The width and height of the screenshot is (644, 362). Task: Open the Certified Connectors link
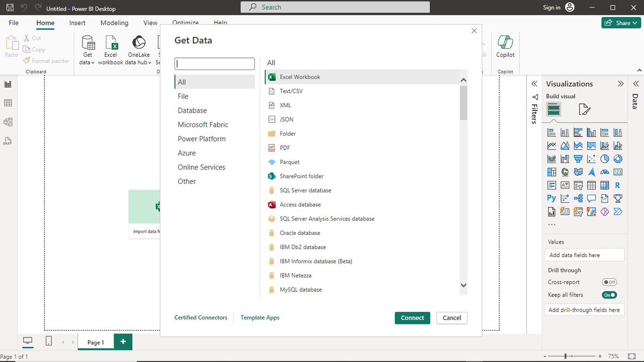tap(201, 317)
